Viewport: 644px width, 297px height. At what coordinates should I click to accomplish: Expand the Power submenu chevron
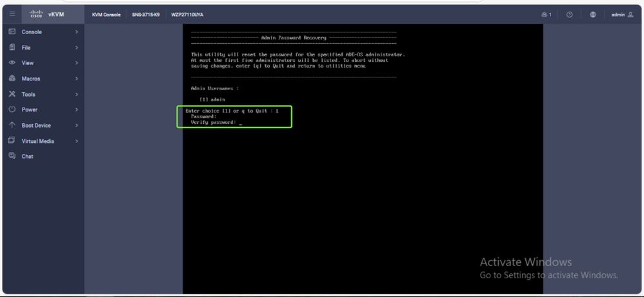coord(76,110)
